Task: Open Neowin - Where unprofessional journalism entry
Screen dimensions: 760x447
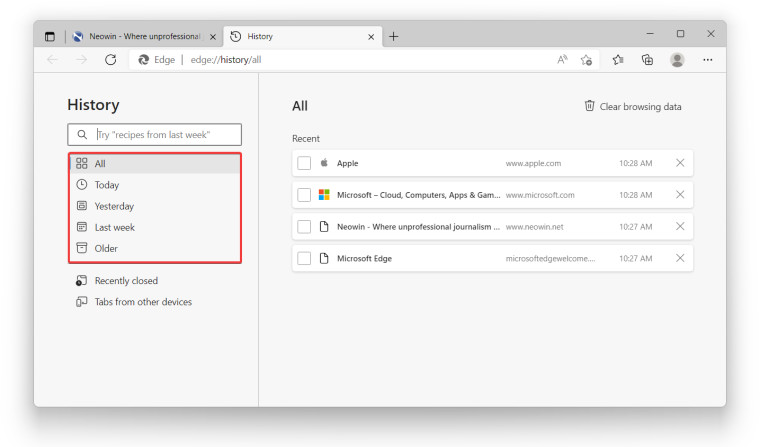Action: 492,226
